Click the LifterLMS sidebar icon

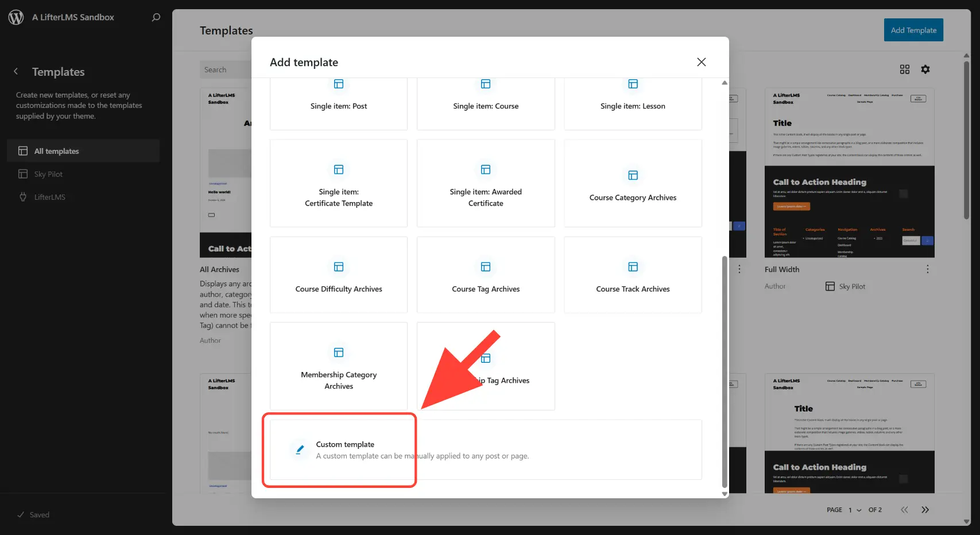[23, 197]
